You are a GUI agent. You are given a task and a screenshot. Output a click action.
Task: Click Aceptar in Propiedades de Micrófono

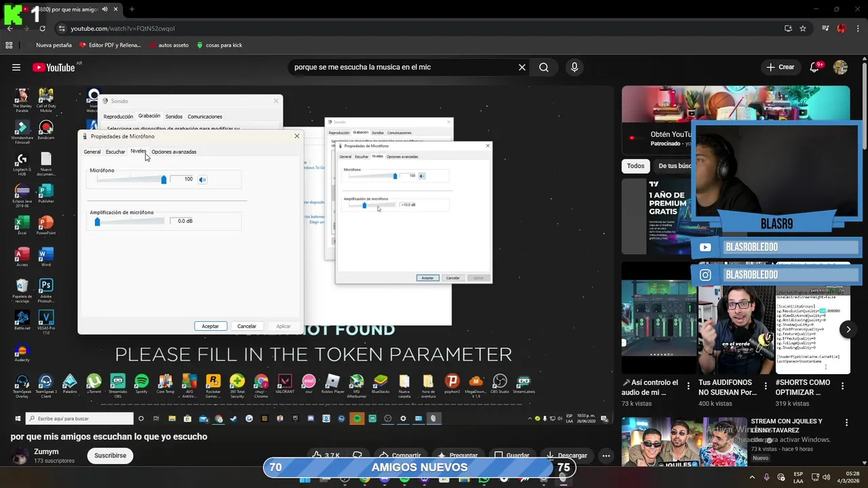point(210,326)
